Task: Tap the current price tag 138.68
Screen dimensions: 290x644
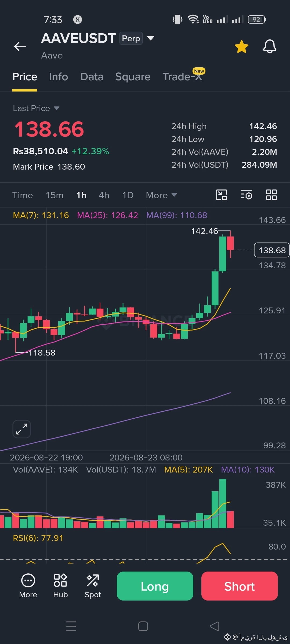Action: [x=272, y=250]
